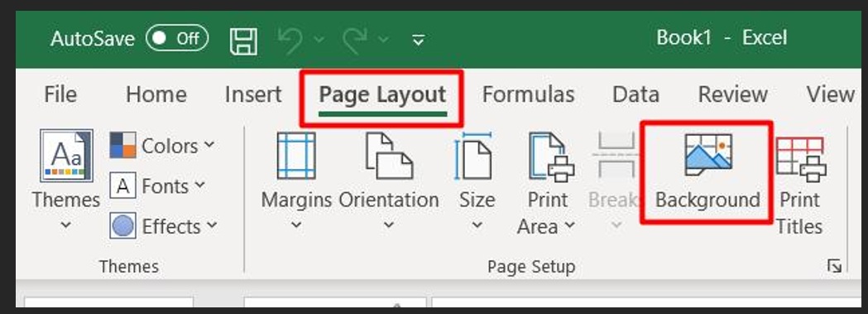Switch to the Formulas tab
868x314 pixels.
528,94
